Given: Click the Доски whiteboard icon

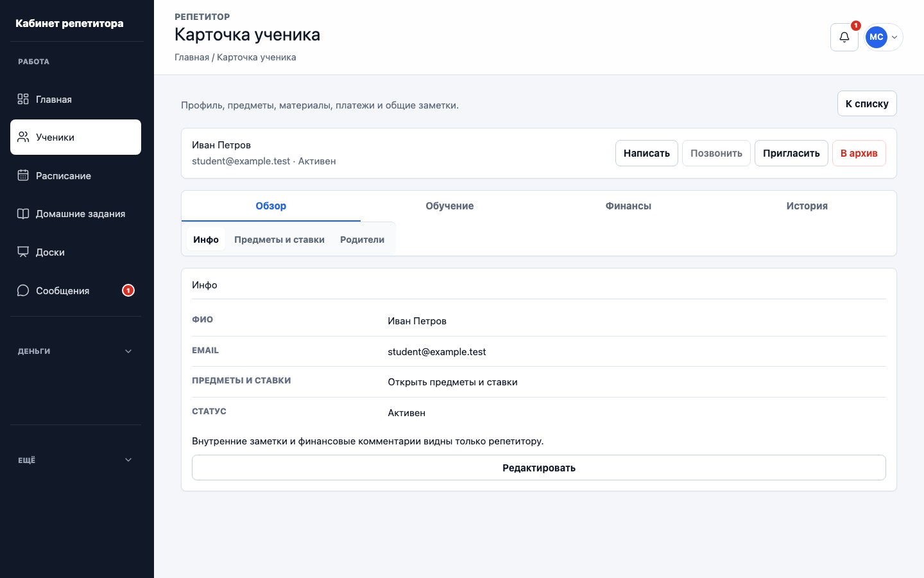Looking at the screenshot, I should point(23,252).
